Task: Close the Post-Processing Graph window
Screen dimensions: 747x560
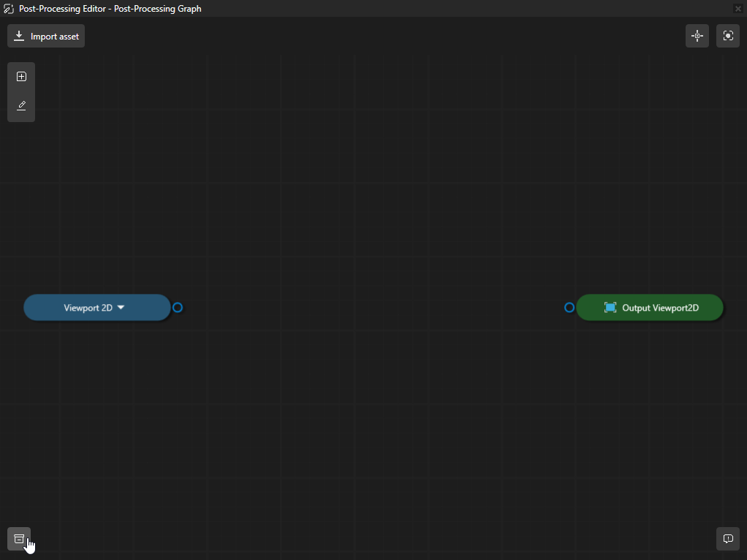Action: (x=737, y=8)
